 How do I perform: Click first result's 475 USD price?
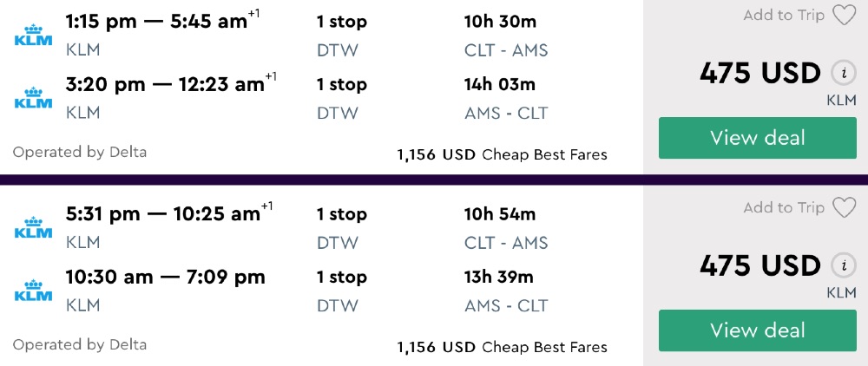[x=760, y=74]
